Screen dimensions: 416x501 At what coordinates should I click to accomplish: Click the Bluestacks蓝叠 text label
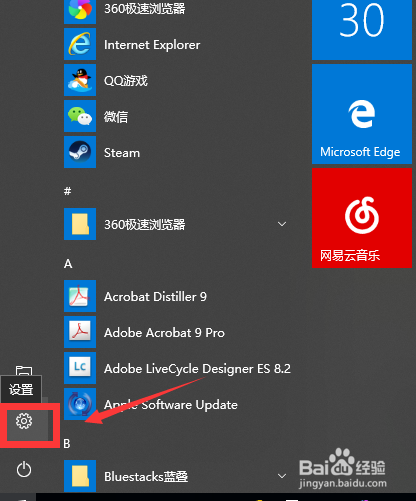coord(146,477)
